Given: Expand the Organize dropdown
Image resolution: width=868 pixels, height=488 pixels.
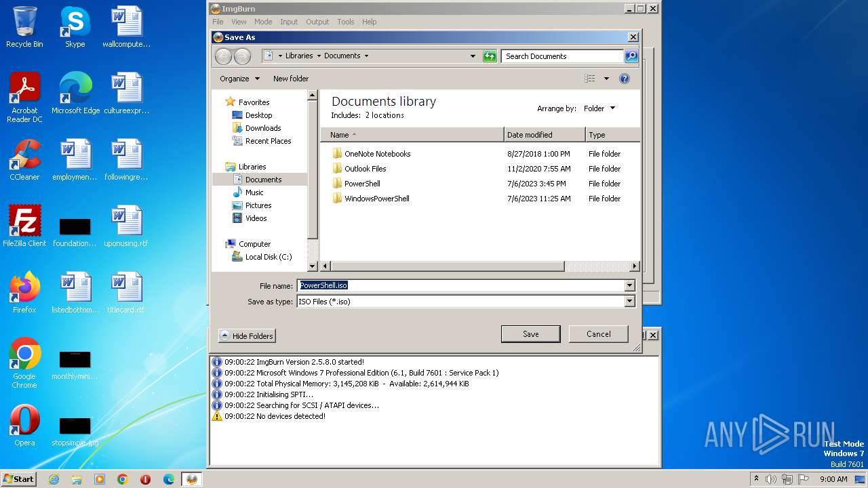Looking at the screenshot, I should click(x=239, y=79).
